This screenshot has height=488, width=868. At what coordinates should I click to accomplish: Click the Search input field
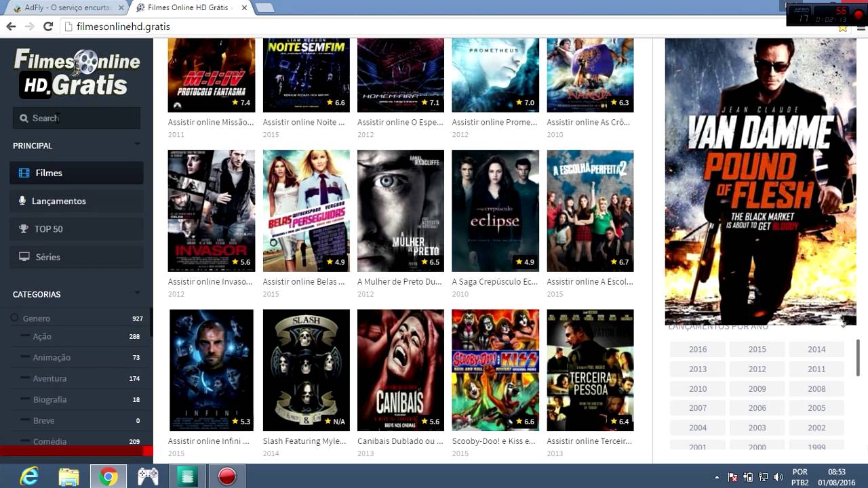[x=77, y=118]
